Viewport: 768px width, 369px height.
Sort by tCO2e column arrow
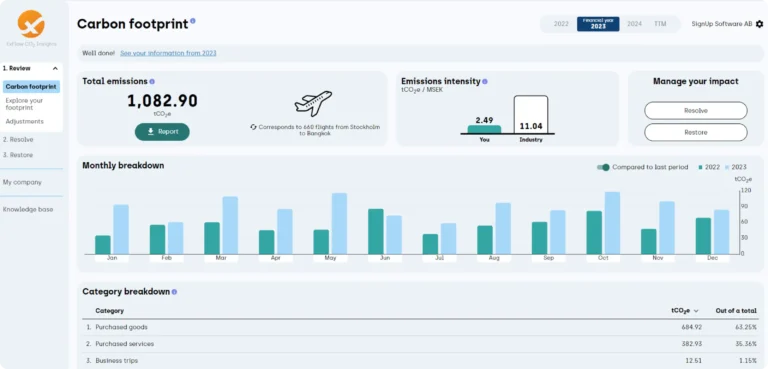click(x=696, y=311)
